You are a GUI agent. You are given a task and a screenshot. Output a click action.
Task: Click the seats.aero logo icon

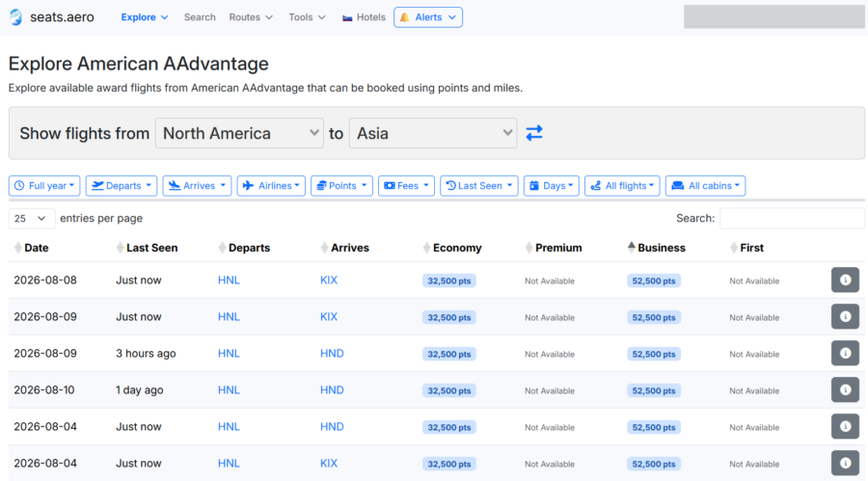(x=16, y=17)
